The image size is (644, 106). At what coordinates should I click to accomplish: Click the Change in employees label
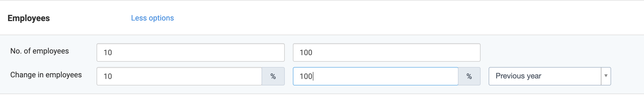click(46, 75)
